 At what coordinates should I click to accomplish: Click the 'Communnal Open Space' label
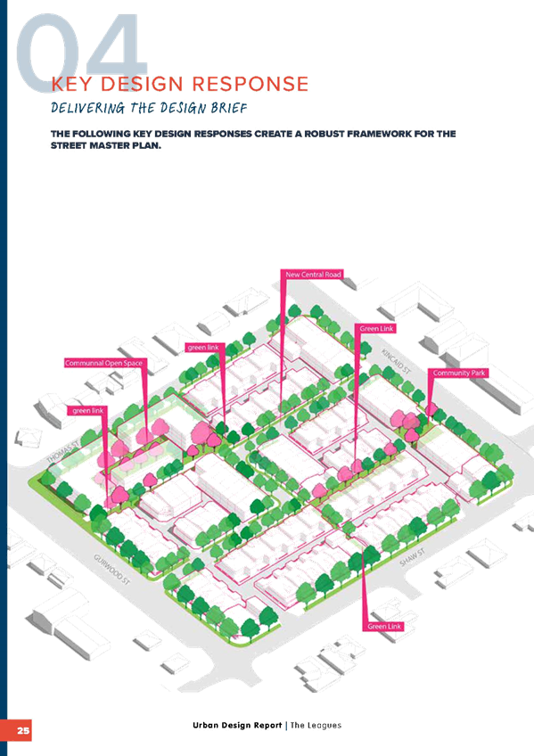(104, 363)
